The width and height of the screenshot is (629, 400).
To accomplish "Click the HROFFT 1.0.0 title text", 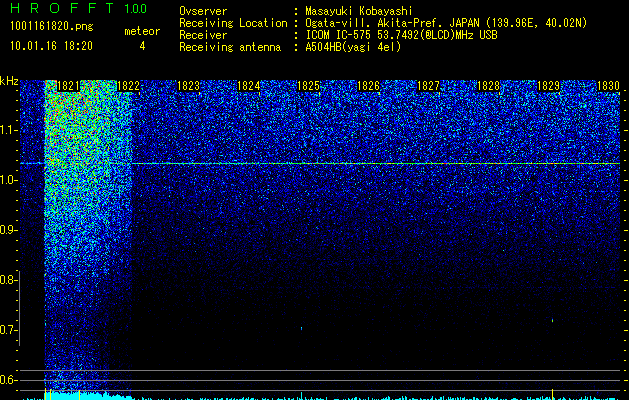I will click(x=78, y=8).
